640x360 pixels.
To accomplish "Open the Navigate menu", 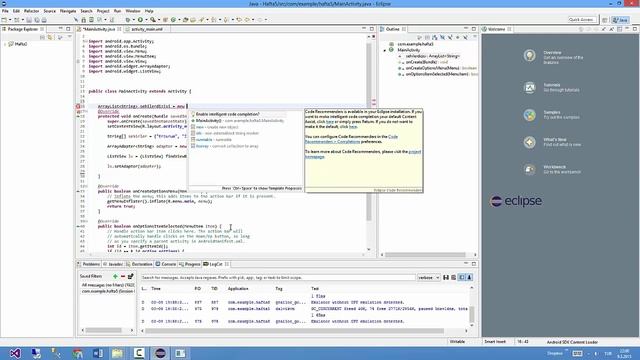I will [x=68, y=11].
